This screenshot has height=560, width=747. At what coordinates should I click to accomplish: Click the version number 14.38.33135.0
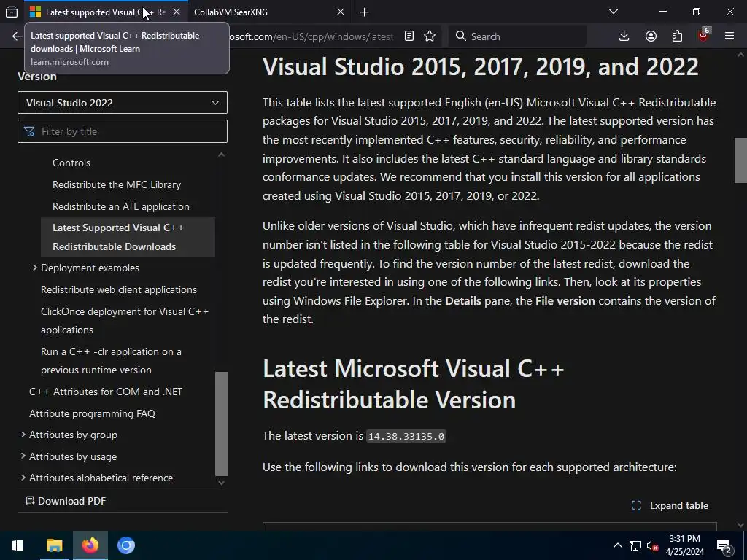(x=406, y=436)
